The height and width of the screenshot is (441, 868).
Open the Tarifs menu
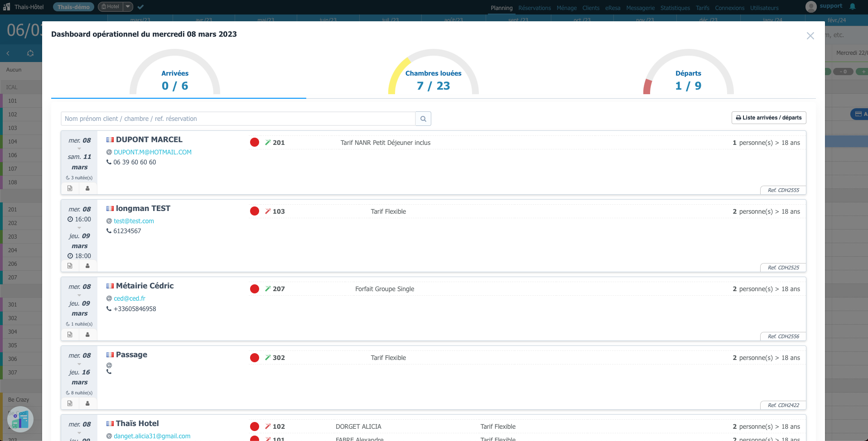coord(703,8)
